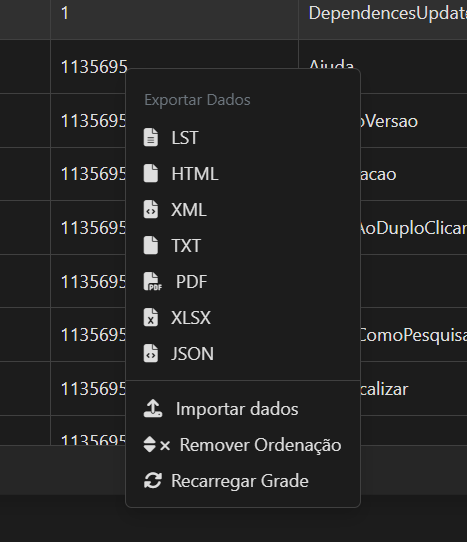467x542 pixels.
Task: Click the sort-remove icon beside Remover Ordenação
Action: (x=157, y=445)
